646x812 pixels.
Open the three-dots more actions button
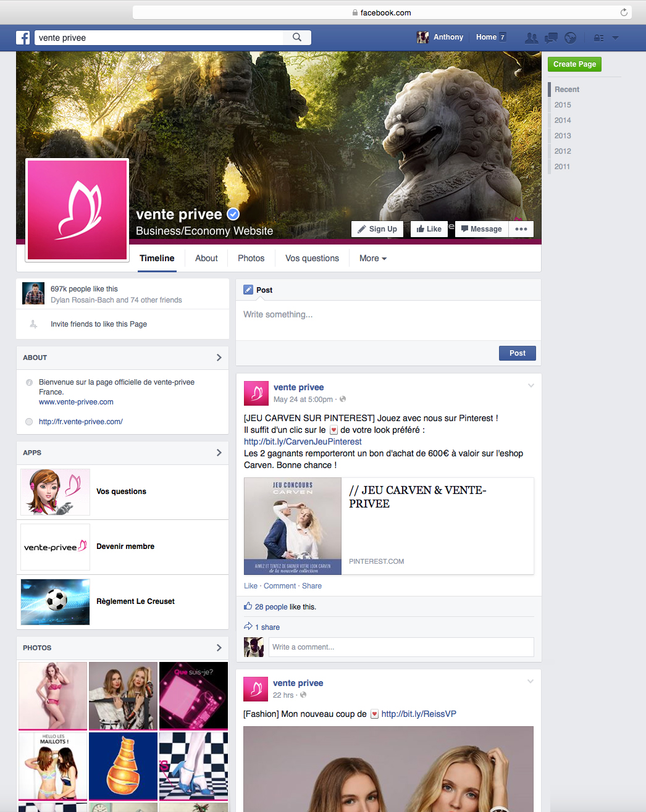coord(521,229)
